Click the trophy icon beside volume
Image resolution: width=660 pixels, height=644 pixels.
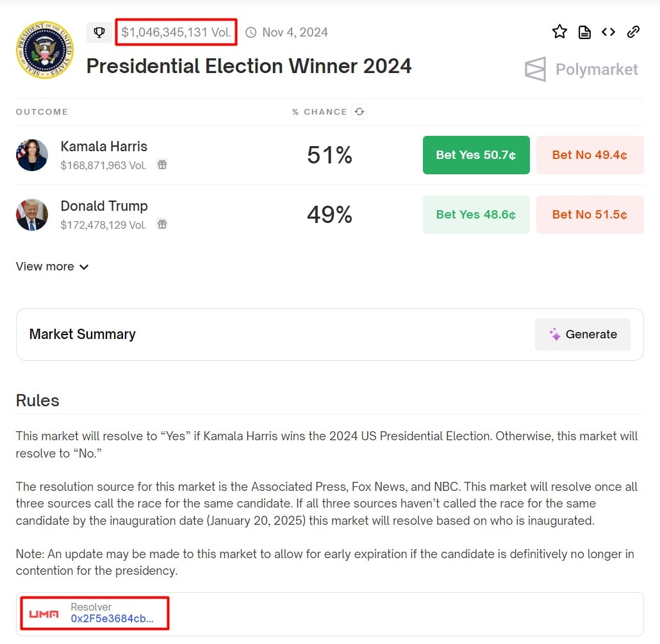99,32
